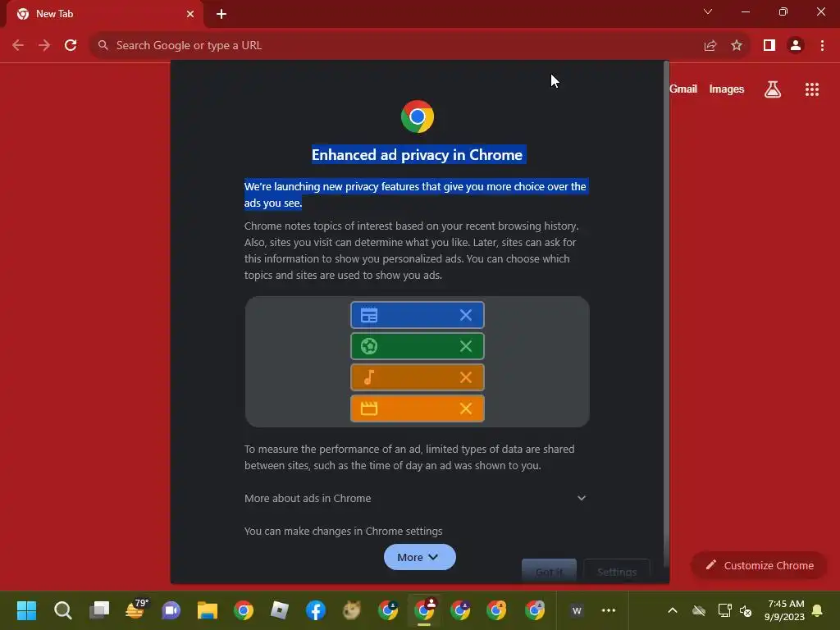Open the Roblox taskbar icon
This screenshot has width=840, height=630.
(280, 610)
